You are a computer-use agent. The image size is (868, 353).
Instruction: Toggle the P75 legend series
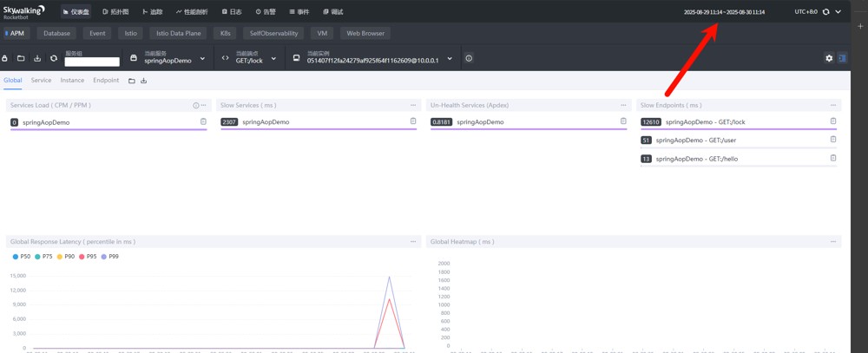coord(43,257)
